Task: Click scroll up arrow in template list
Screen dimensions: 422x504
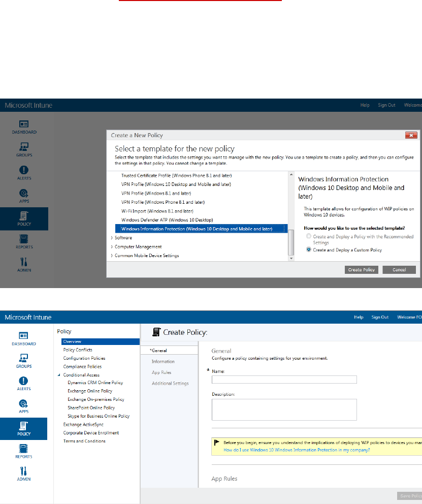Action: [x=291, y=175]
